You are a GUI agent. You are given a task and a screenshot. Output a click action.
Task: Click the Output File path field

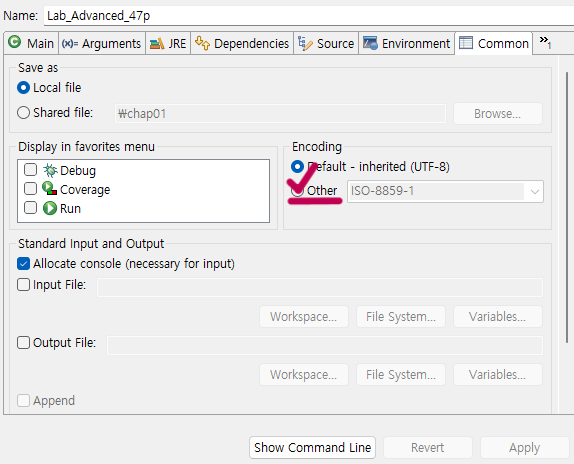coord(325,345)
